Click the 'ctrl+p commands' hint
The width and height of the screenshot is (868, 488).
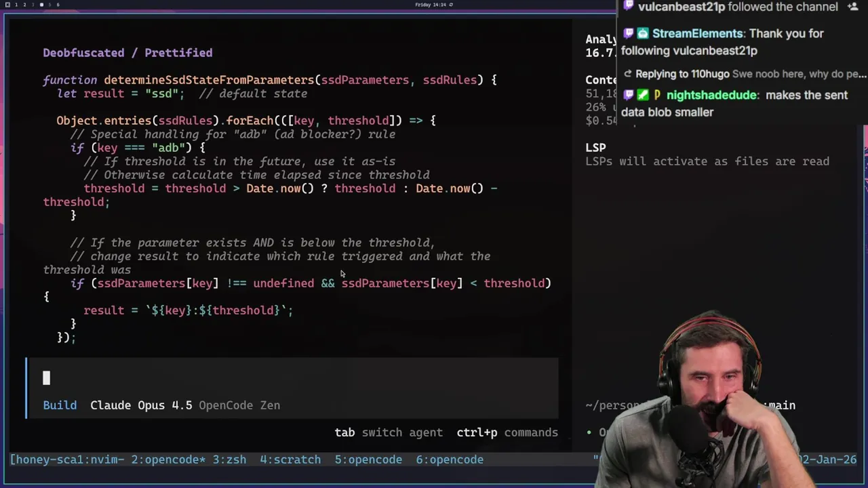click(507, 432)
